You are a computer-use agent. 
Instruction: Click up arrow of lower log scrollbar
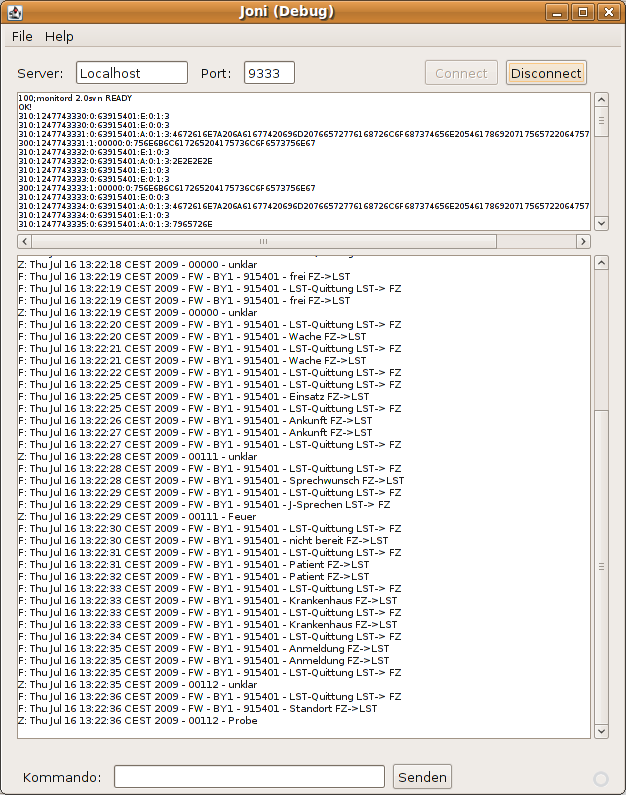601,263
